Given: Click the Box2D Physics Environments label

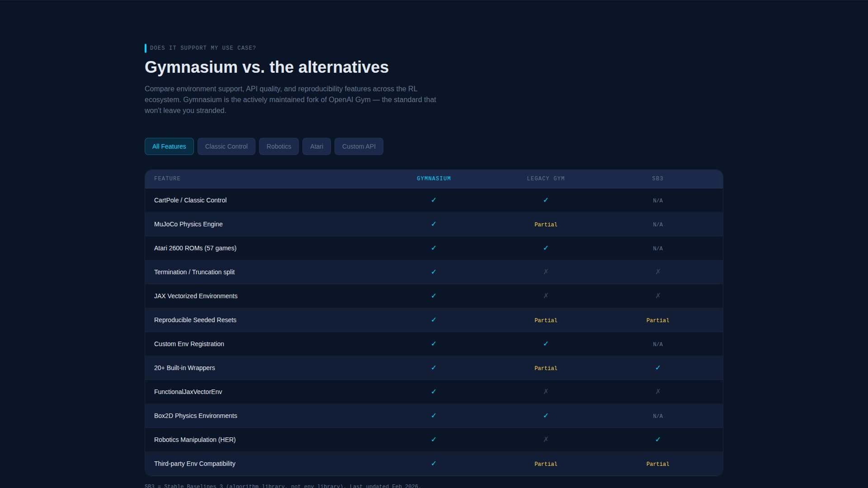Looking at the screenshot, I should tap(195, 416).
